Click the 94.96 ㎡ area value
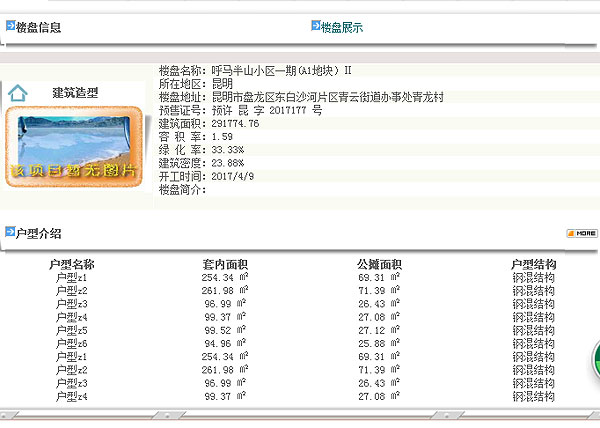 (x=225, y=343)
